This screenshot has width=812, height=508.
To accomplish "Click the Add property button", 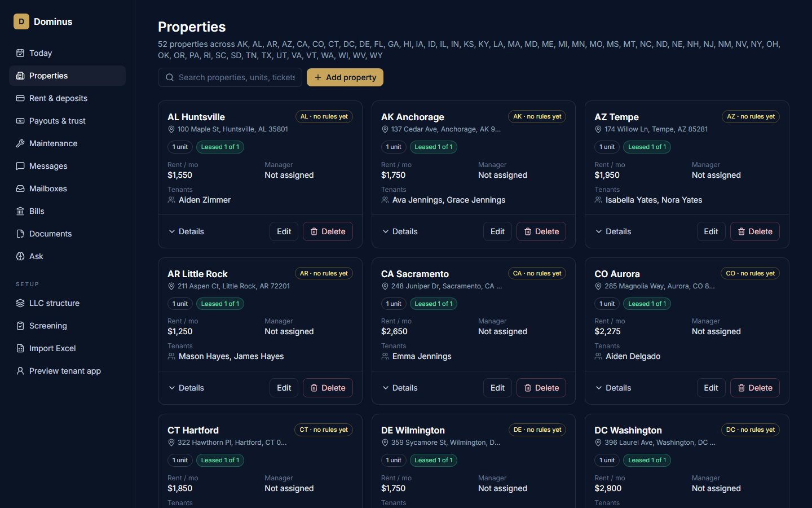I will coord(345,77).
